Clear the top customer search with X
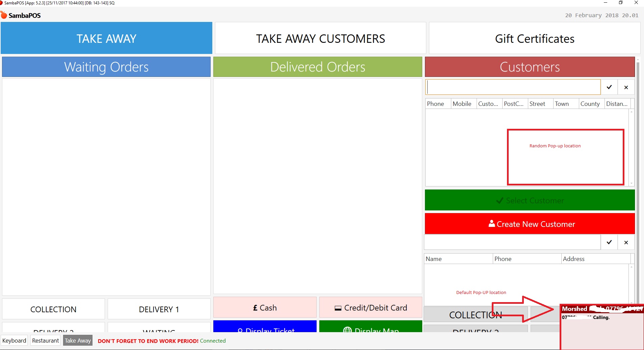The width and height of the screenshot is (644, 350). click(x=626, y=87)
